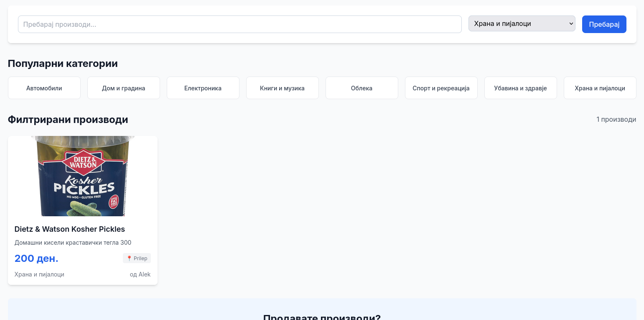Click the Dietz & Watson Kosher Pickles title
Image resolution: width=644 pixels, height=320 pixels.
70,229
